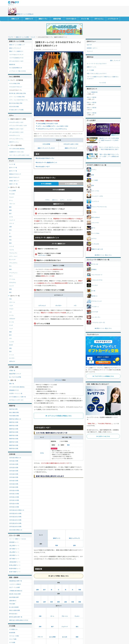Click the スマブラSP game icon
The height and width of the screenshot is (644, 129).
click(x=89, y=312)
